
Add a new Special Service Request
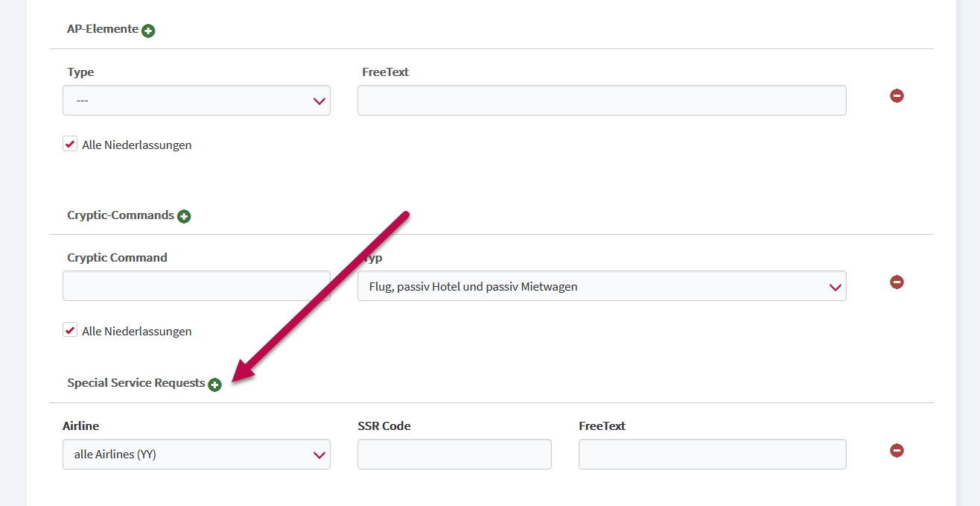tap(214, 385)
